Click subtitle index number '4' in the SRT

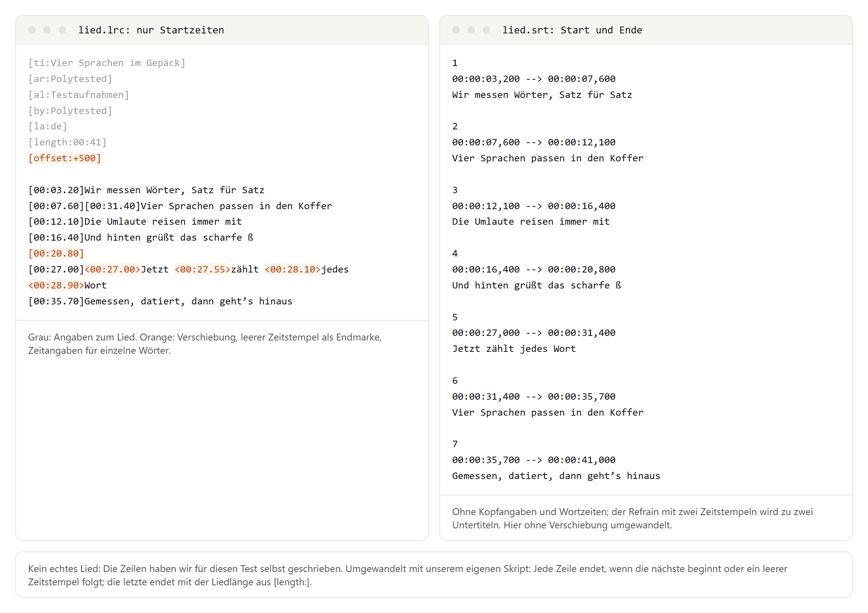(455, 254)
